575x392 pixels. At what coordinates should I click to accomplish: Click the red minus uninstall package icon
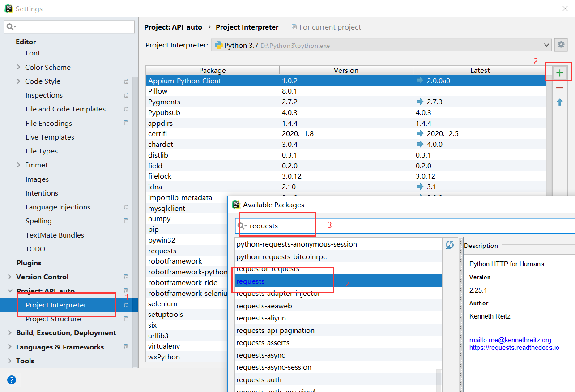tap(559, 88)
